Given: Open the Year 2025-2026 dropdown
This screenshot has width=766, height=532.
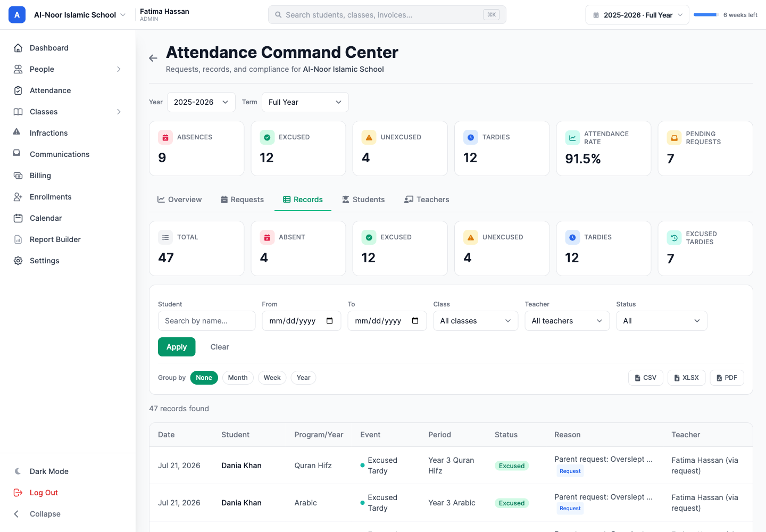Looking at the screenshot, I should pos(201,102).
